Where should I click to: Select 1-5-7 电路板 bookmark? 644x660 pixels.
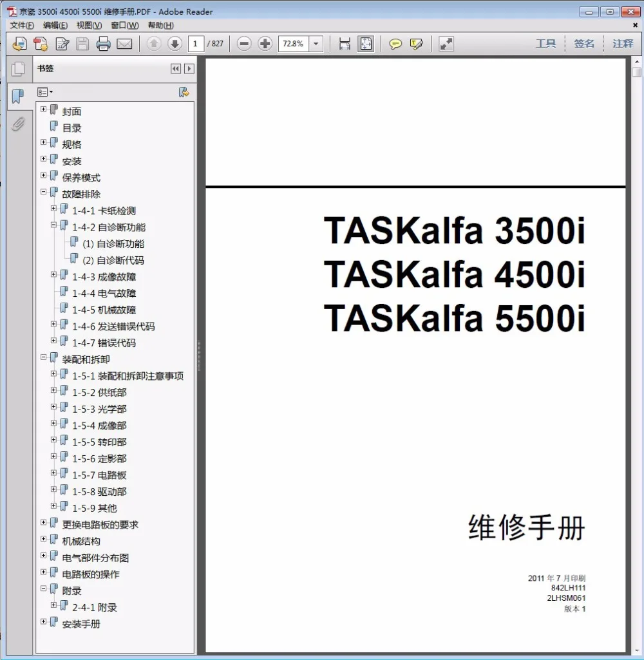click(x=99, y=475)
